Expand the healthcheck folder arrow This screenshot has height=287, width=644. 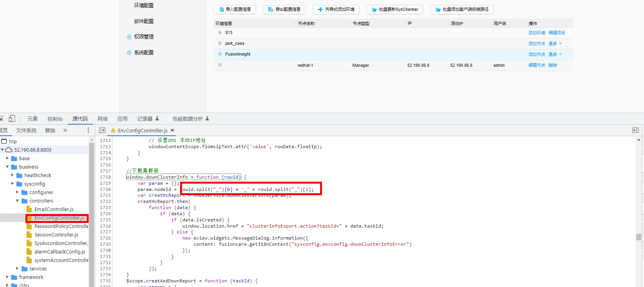click(12, 175)
